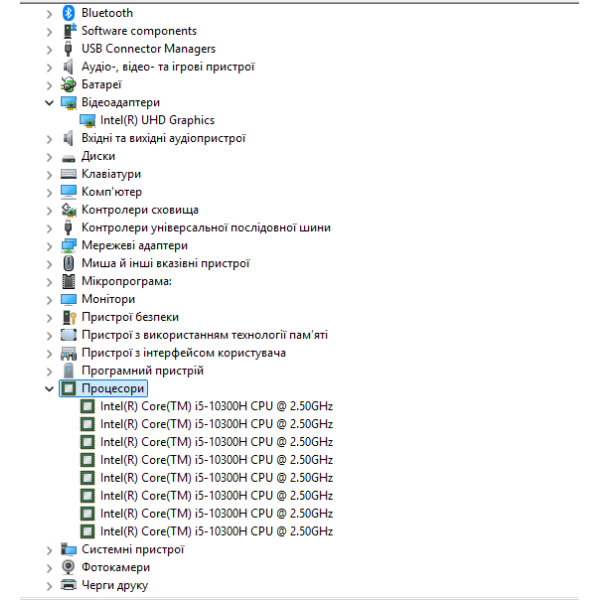Click the Клавіатури keyboard icon

[68, 174]
